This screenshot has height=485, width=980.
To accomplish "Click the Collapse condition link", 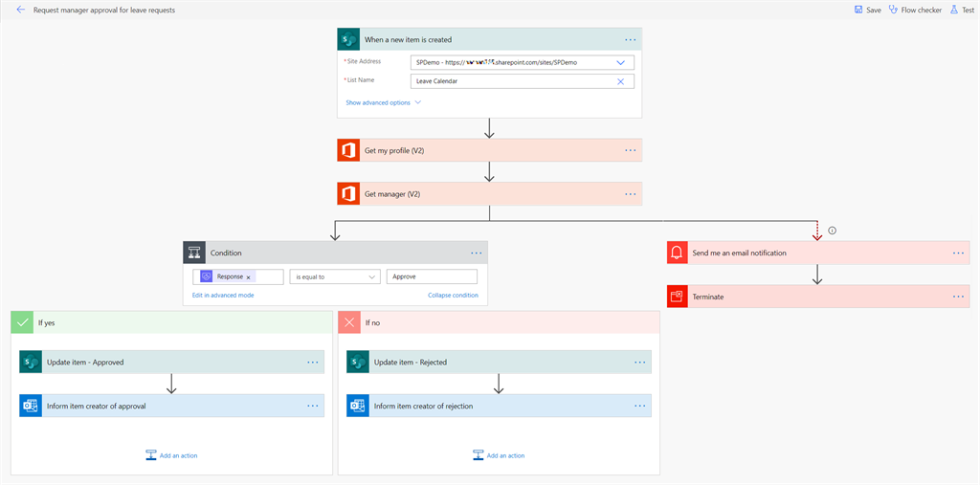I will pos(453,296).
